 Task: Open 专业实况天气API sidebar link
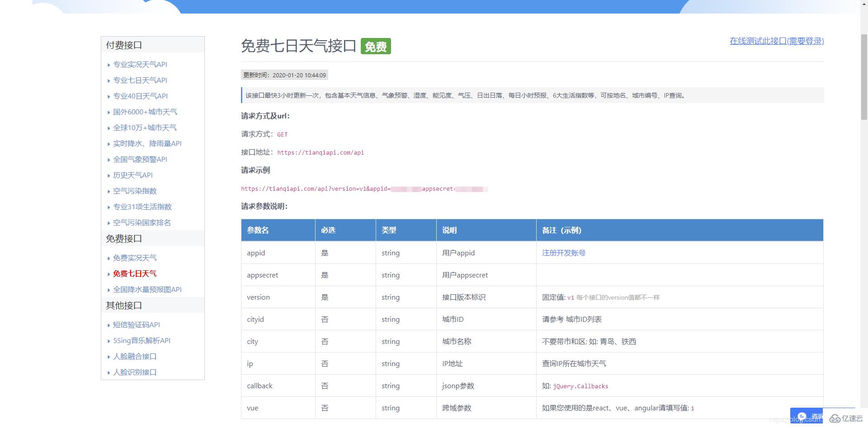(x=140, y=64)
